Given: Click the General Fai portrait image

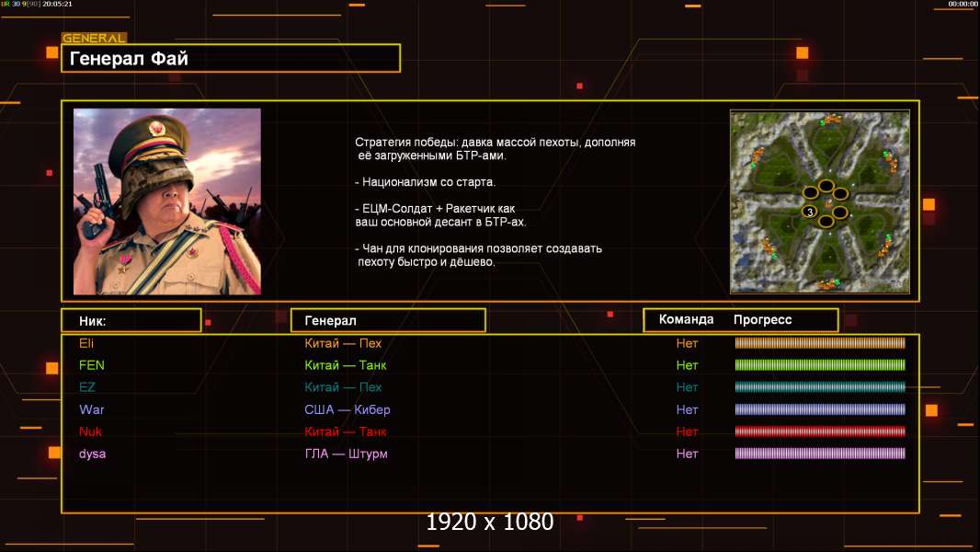Looking at the screenshot, I should tap(167, 201).
